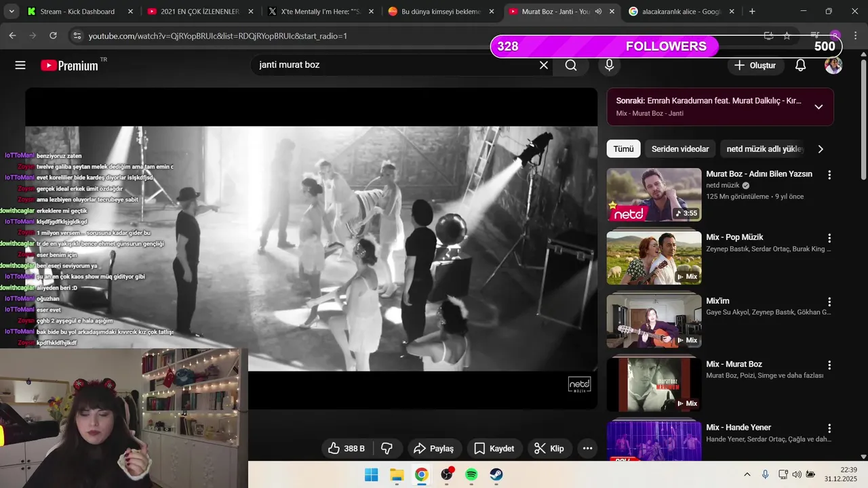This screenshot has height=488, width=868.
Task: Click the address bar URL
Action: click(x=218, y=36)
